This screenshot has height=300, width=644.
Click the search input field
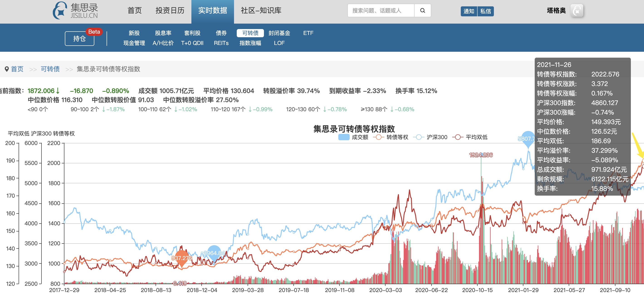(x=381, y=10)
